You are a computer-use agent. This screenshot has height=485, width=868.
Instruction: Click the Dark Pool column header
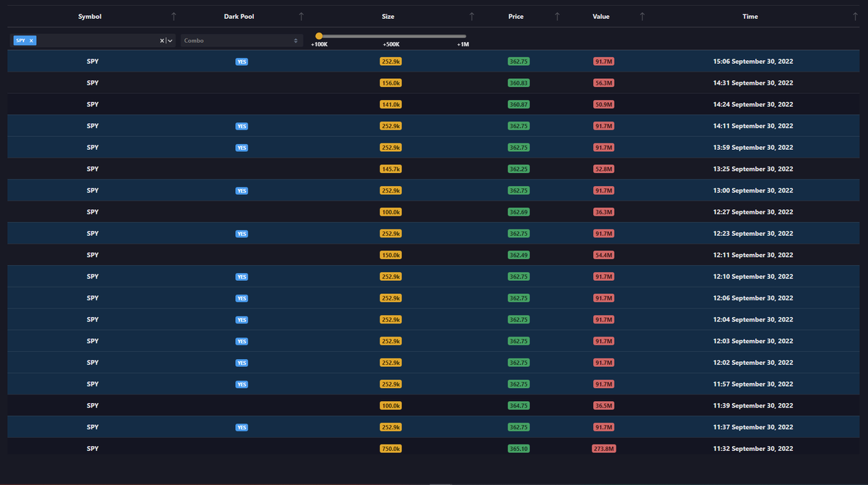[239, 17]
